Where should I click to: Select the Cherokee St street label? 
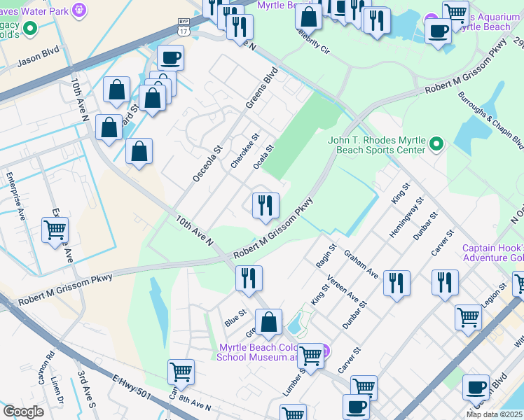coord(245,151)
